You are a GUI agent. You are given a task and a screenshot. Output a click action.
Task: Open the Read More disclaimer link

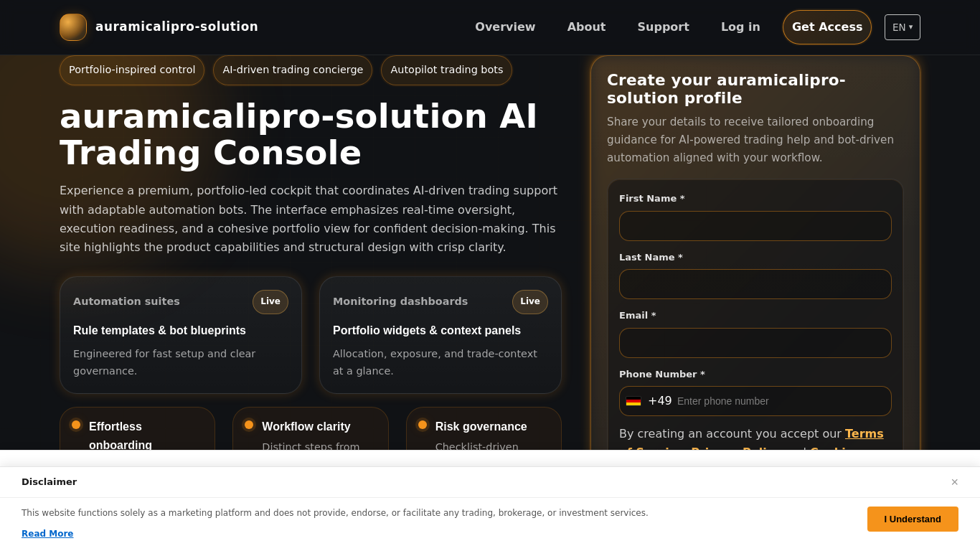coord(47,534)
